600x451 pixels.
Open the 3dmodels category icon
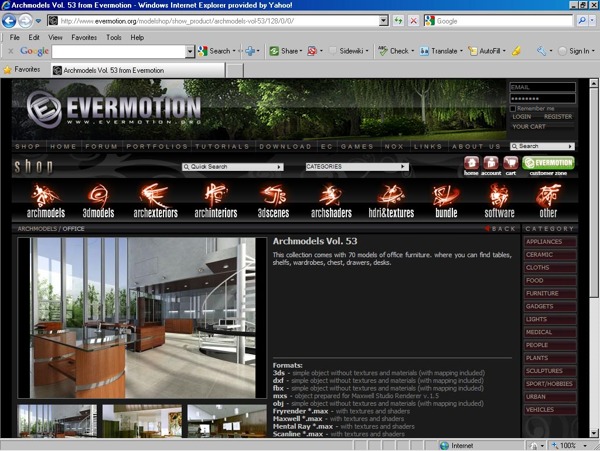pos(98,201)
